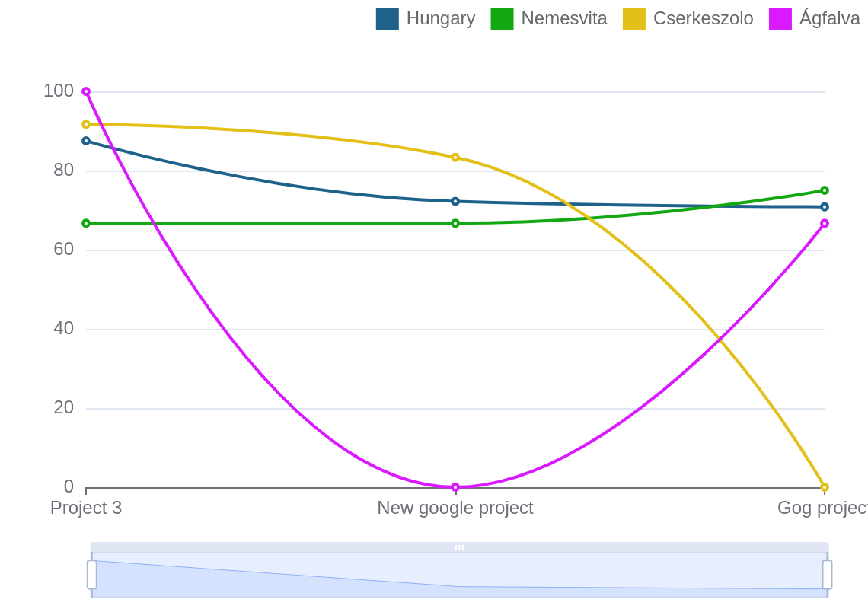Image resolution: width=868 pixels, height=609 pixels.
Task: Hide the Cserkeszolo series via yellow swatch
Action: pos(633,19)
